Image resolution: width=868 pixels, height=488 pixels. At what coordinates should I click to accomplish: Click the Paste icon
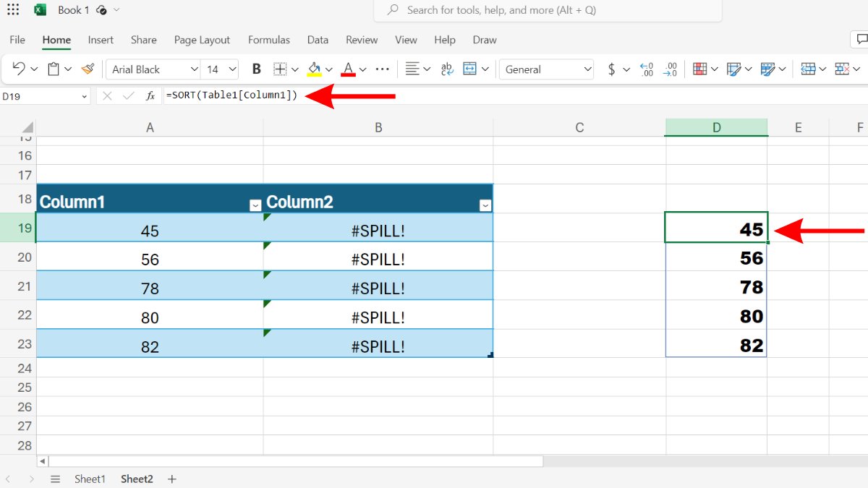coord(52,69)
